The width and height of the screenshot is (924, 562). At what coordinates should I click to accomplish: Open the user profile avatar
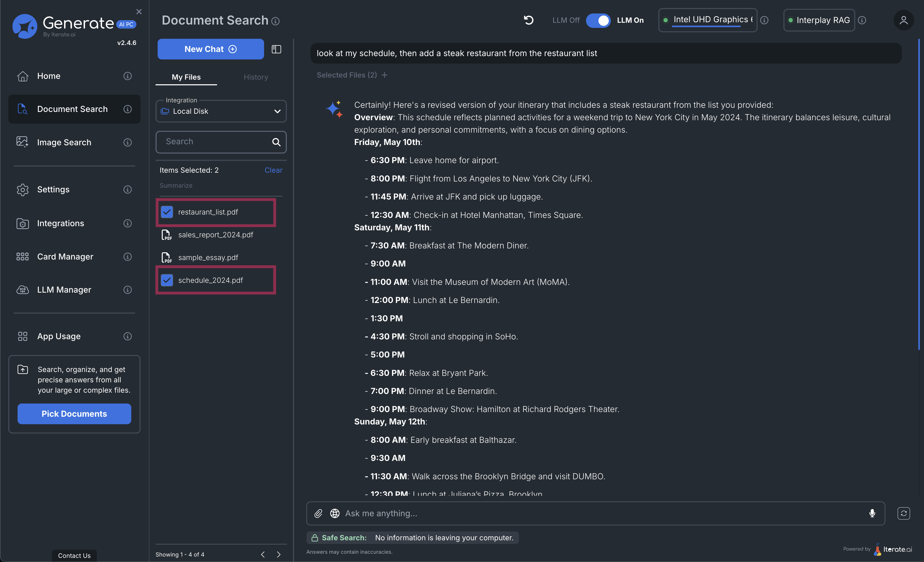point(904,20)
